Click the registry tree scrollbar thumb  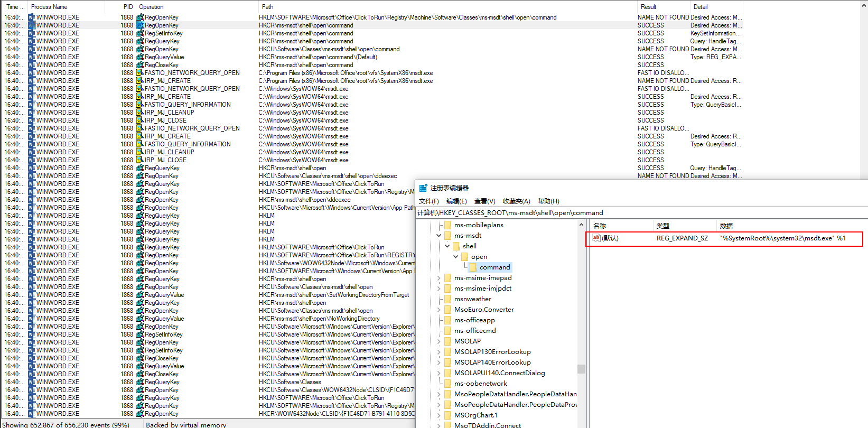(581, 369)
